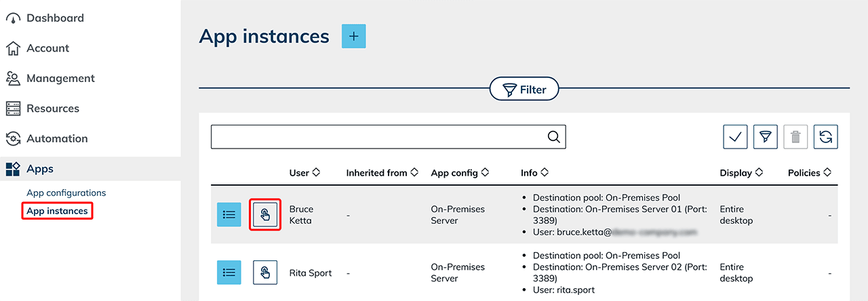Open the App configurations link
Screen dimensions: 868x301
coord(66,193)
